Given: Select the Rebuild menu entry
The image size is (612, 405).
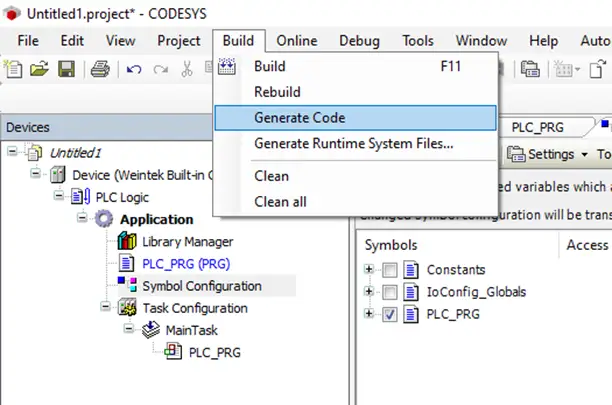Looking at the screenshot, I should (356, 92).
